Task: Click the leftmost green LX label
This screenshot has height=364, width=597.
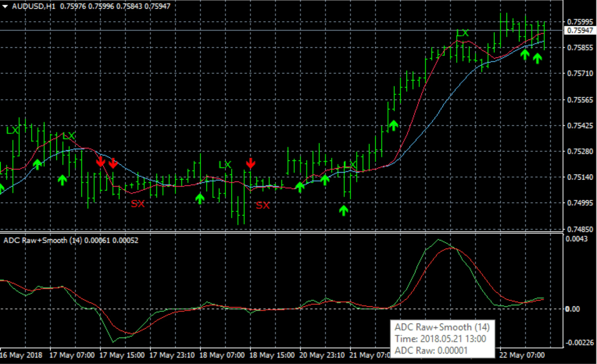Action: click(12, 130)
